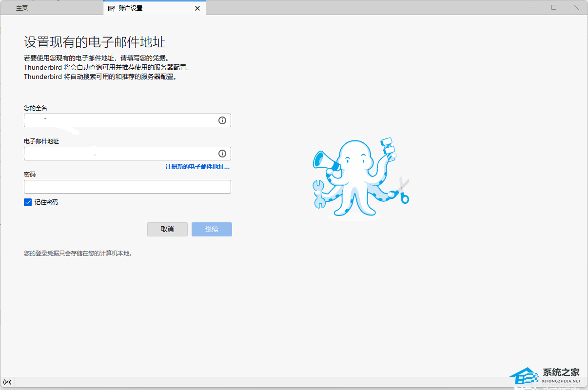Click the line Thunderbird 将自动搜索可用的和推荐的服务器配置。

pos(100,77)
